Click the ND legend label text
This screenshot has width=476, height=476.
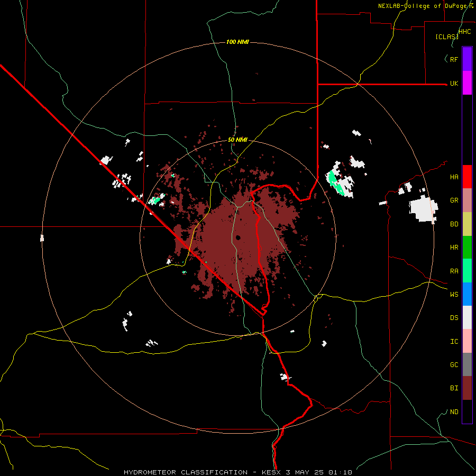454,411
